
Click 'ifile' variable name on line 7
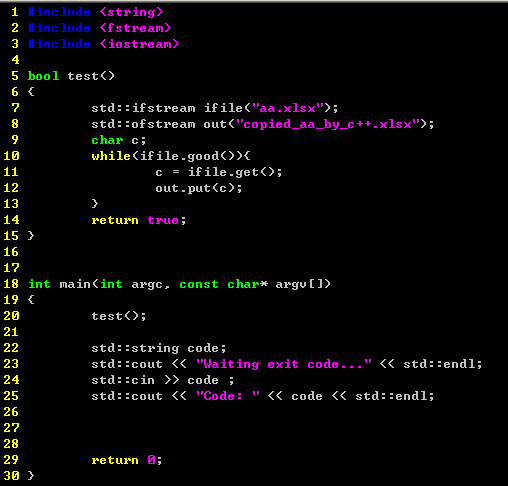[x=223, y=108]
